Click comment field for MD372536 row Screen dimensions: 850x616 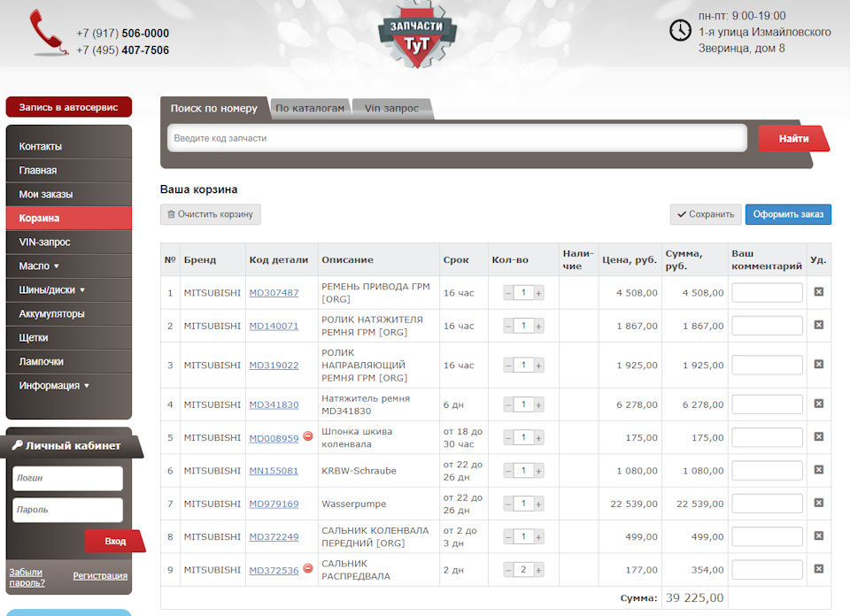pyautogui.click(x=767, y=569)
